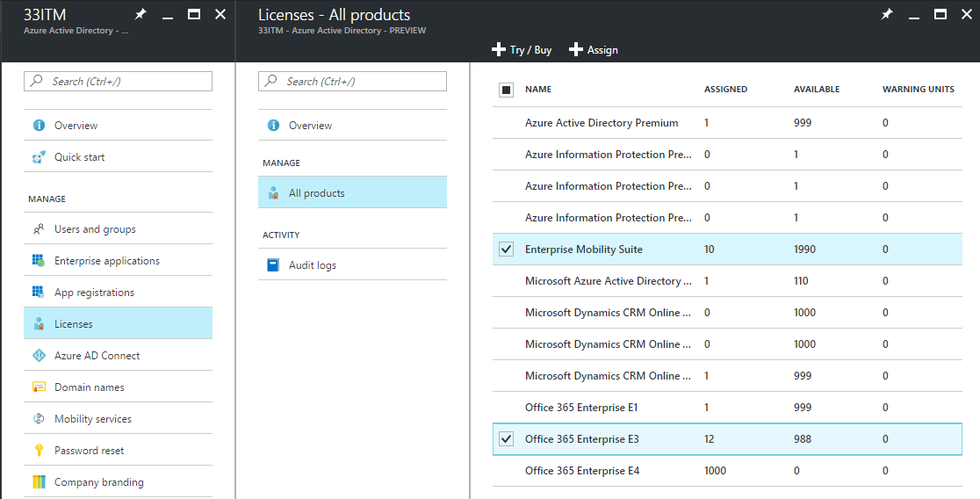Select the Azure Active Directory Premium row
Viewport: 980px width, 499px height.
(727, 123)
